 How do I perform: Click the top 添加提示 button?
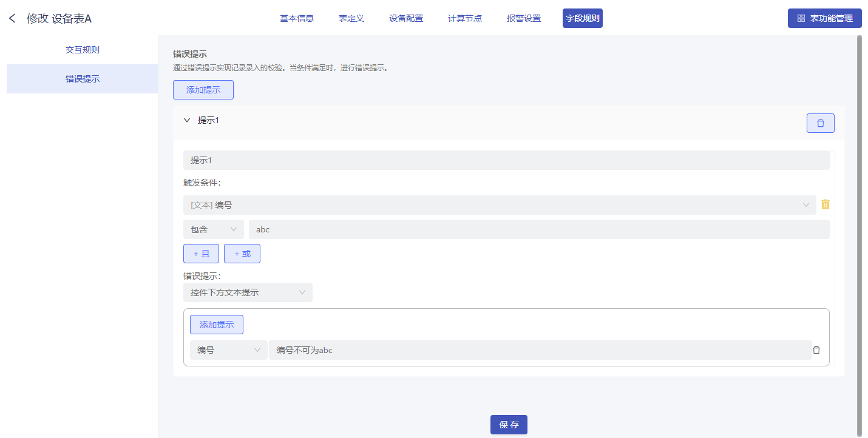coord(203,90)
